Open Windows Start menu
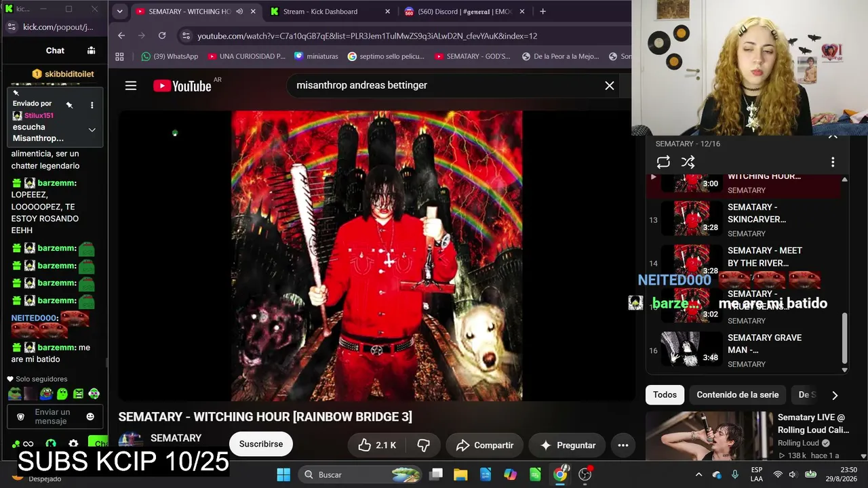 [x=283, y=474]
